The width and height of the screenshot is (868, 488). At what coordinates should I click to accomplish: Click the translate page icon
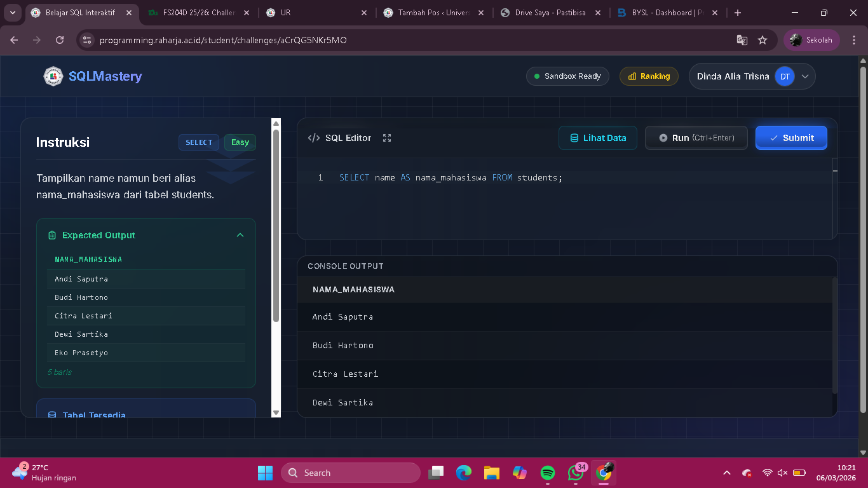tap(742, 40)
